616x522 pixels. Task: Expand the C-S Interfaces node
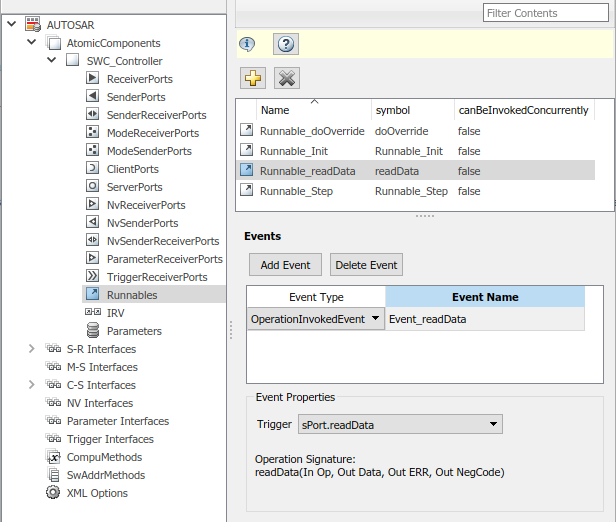31,385
